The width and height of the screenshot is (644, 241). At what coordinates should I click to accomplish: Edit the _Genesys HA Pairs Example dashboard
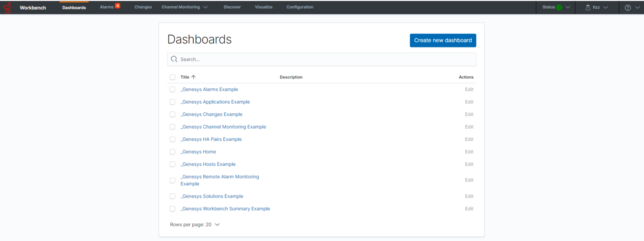469,139
